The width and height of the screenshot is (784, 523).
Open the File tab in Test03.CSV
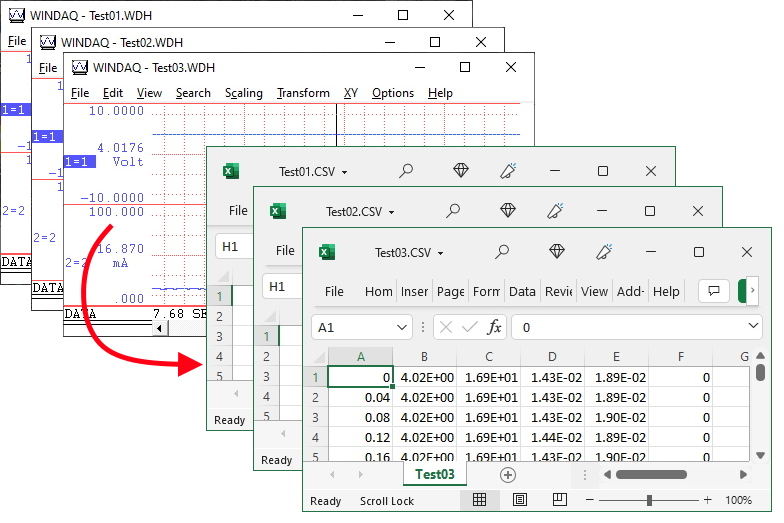coord(334,292)
